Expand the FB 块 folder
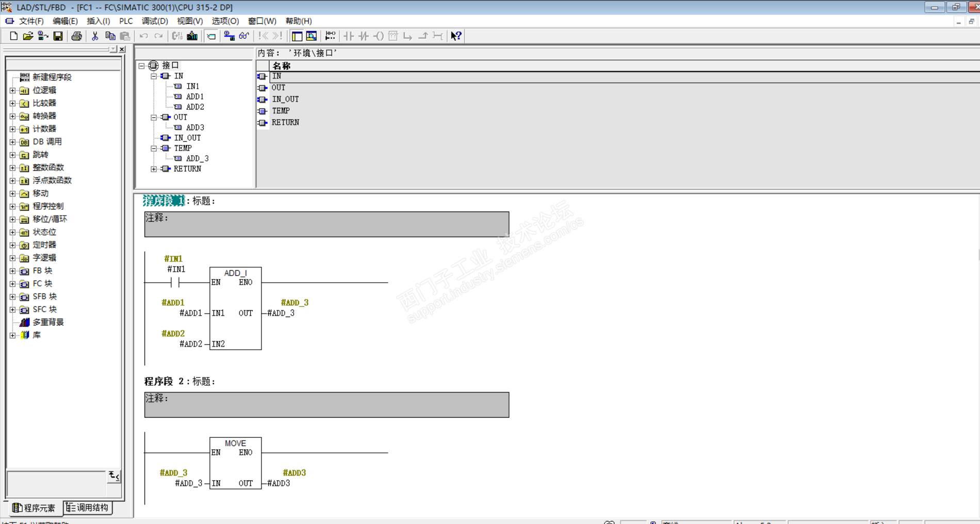 (x=13, y=271)
